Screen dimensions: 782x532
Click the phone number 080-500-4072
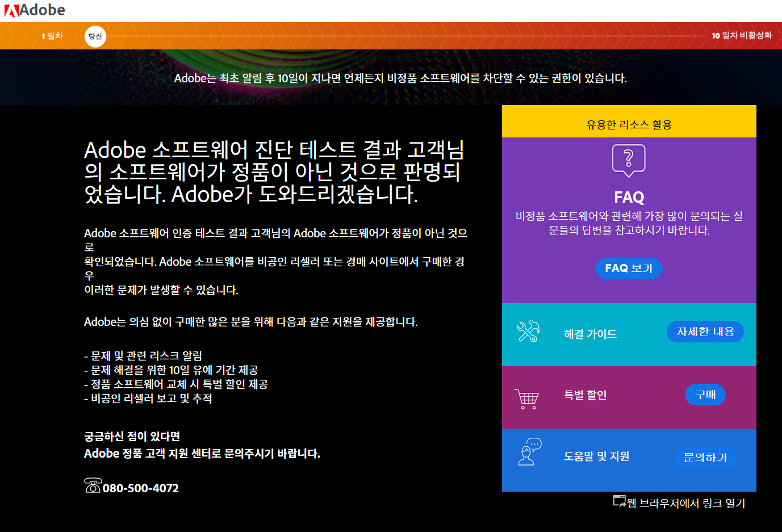(141, 488)
